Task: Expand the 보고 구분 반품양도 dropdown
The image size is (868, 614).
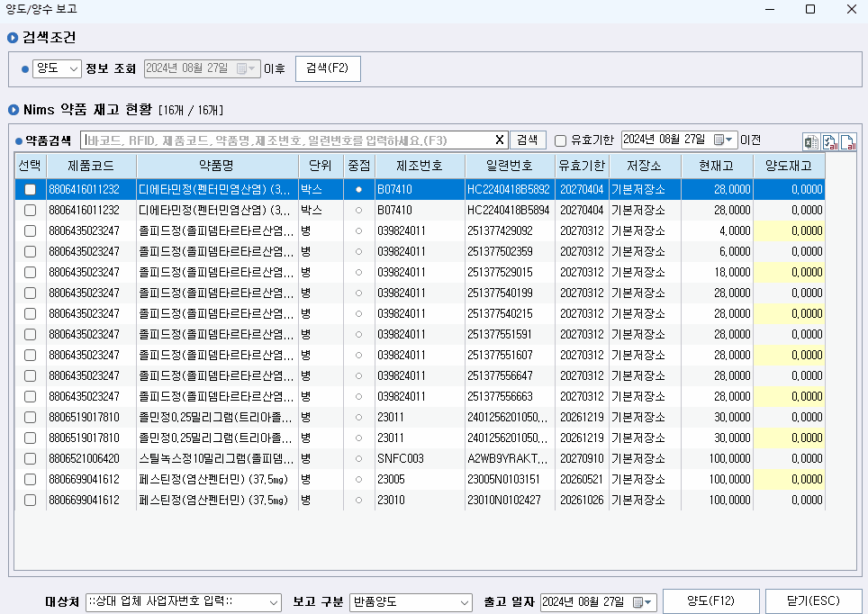Action: tap(465, 601)
